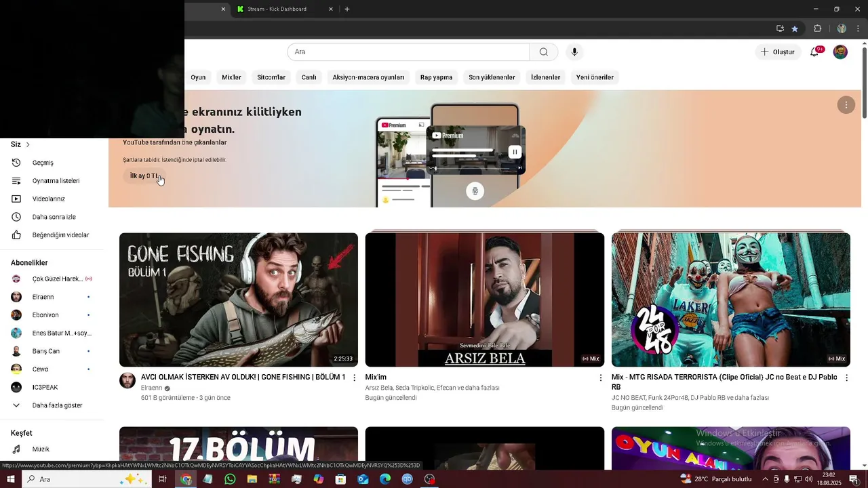Open Elraenn channel avatar under video
This screenshot has width=868, height=488.
(x=127, y=380)
